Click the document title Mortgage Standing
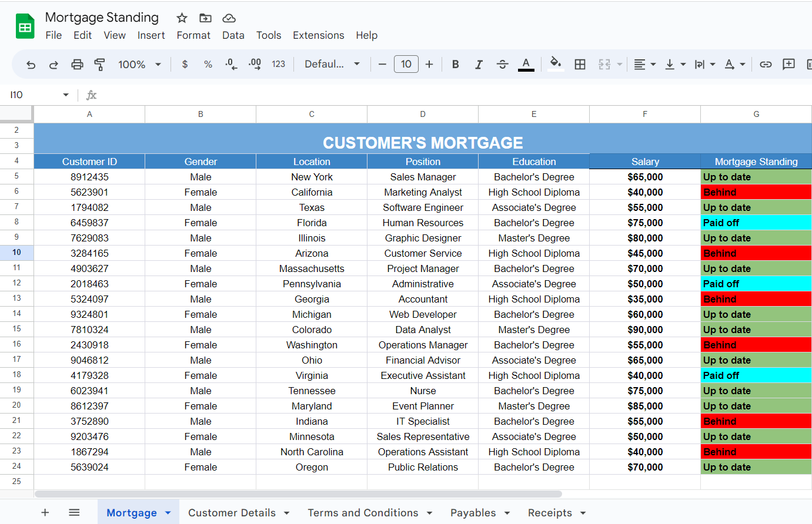Viewport: 812px width, 524px height. pos(102,18)
